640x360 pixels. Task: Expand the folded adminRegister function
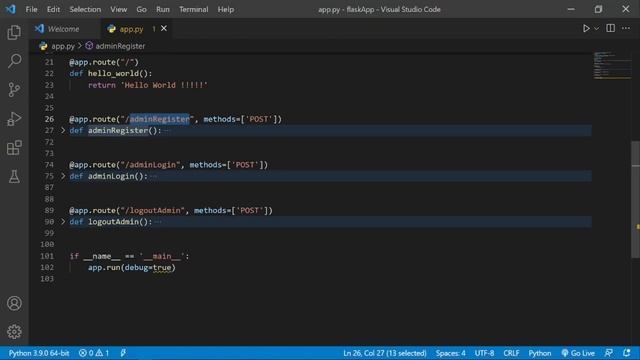[63, 131]
